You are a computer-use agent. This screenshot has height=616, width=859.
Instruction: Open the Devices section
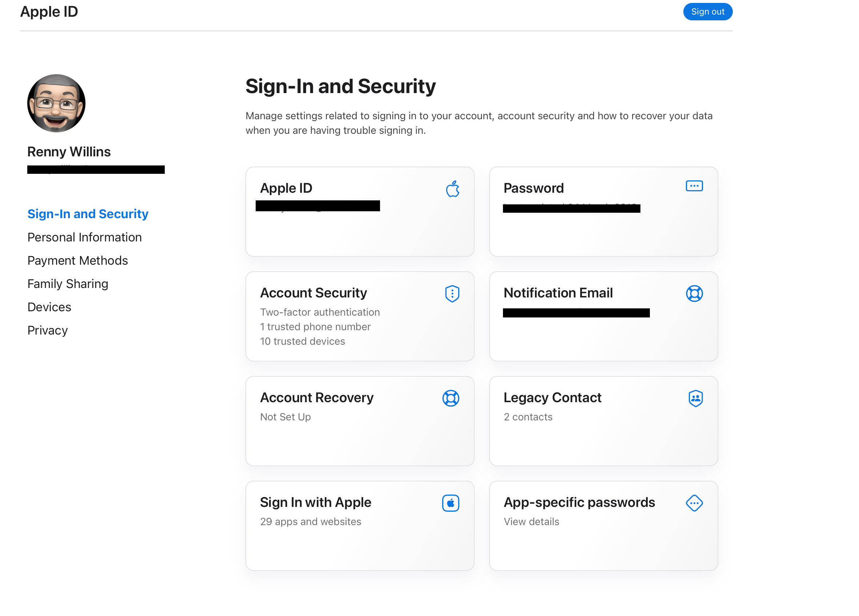pyautogui.click(x=49, y=307)
